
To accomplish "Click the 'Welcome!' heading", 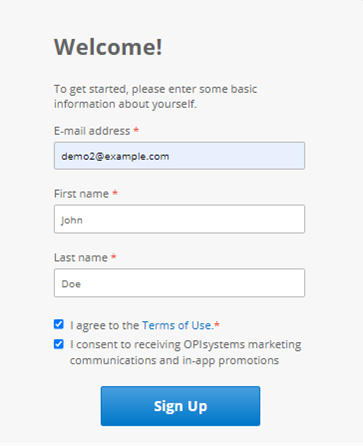I will (x=108, y=47).
